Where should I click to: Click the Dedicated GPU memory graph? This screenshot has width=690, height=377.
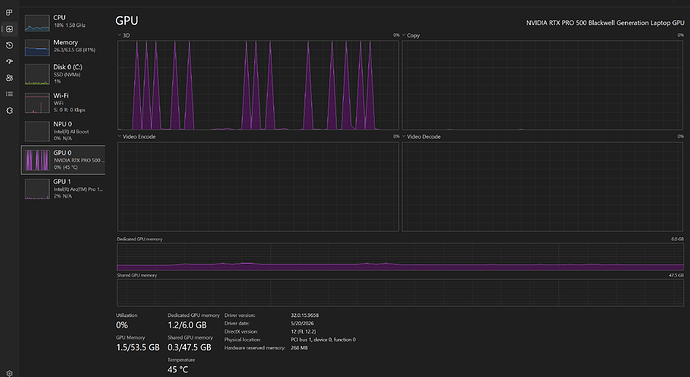pos(400,257)
